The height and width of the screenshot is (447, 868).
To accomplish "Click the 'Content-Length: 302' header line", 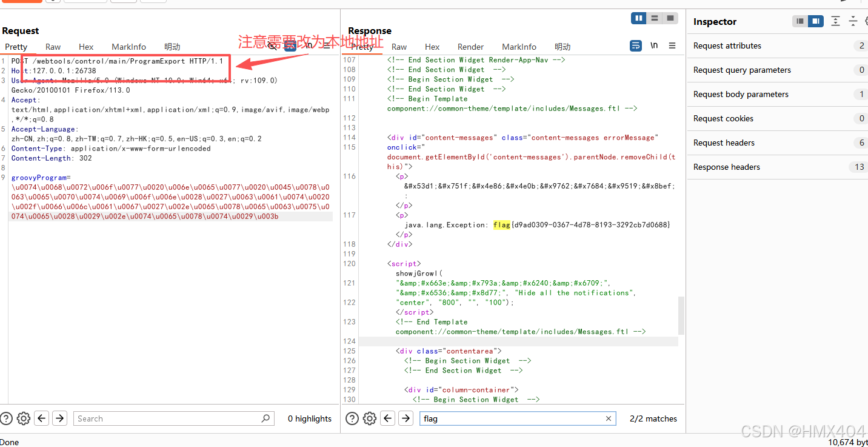I will tap(52, 158).
